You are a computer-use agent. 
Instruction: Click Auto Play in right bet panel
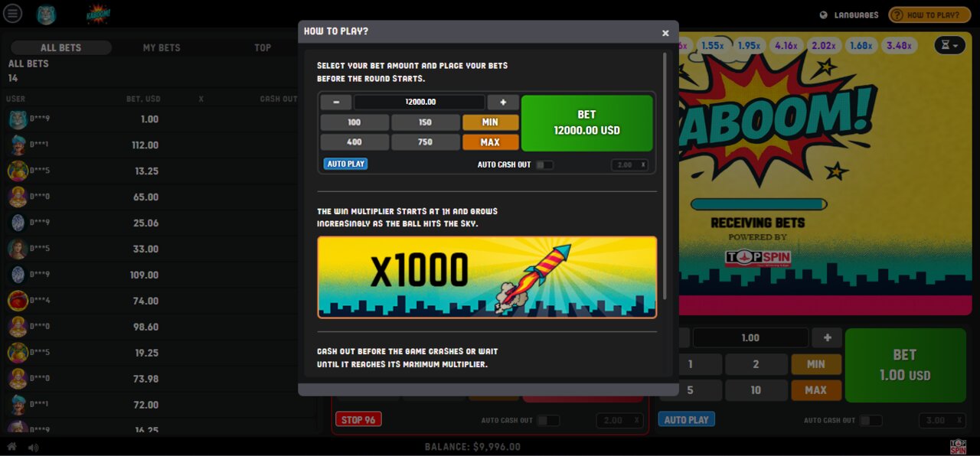[686, 420]
